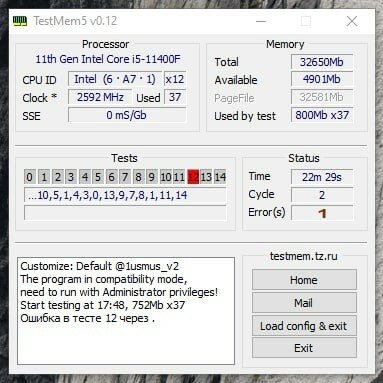Click the PageFile value 32581Mb

[322, 97]
